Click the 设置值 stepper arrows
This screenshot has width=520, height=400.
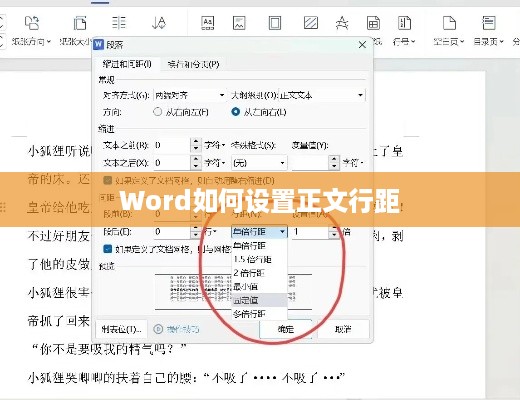coord(334,232)
